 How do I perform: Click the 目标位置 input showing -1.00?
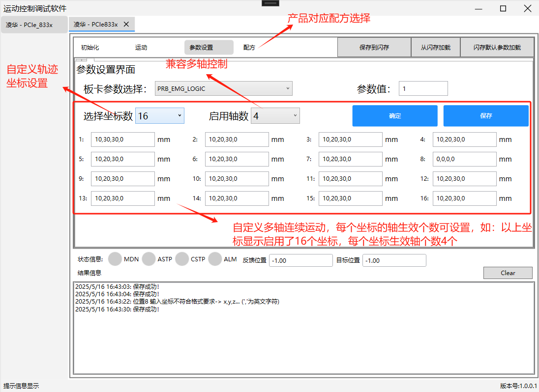click(394, 260)
